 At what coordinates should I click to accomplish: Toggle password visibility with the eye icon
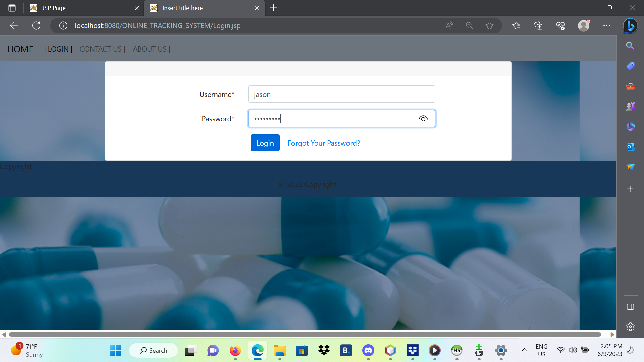(x=423, y=118)
